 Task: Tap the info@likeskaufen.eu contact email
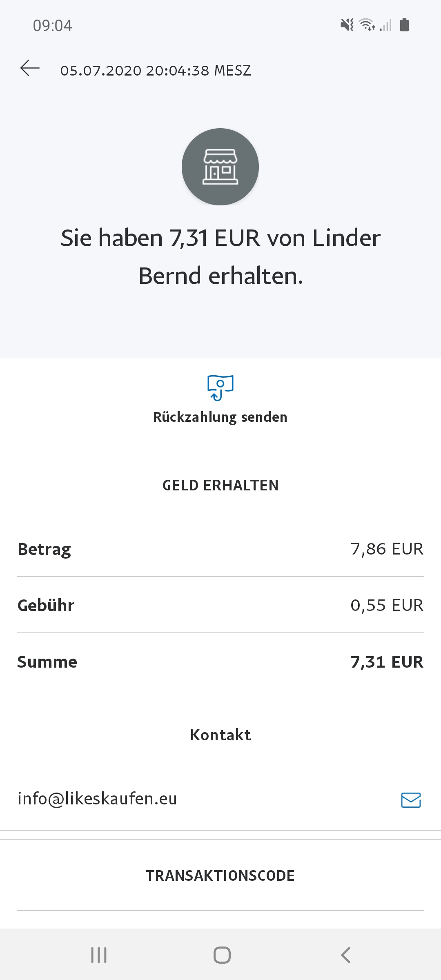pyautogui.click(x=97, y=799)
